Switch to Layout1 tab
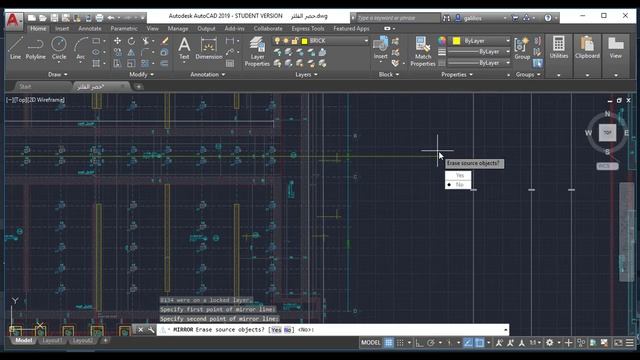 click(x=52, y=340)
